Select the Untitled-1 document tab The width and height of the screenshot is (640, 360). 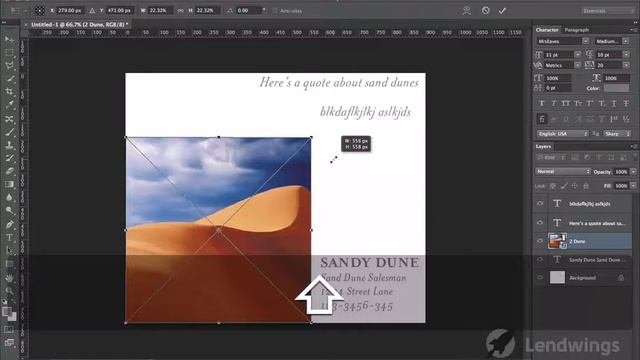click(x=79, y=24)
